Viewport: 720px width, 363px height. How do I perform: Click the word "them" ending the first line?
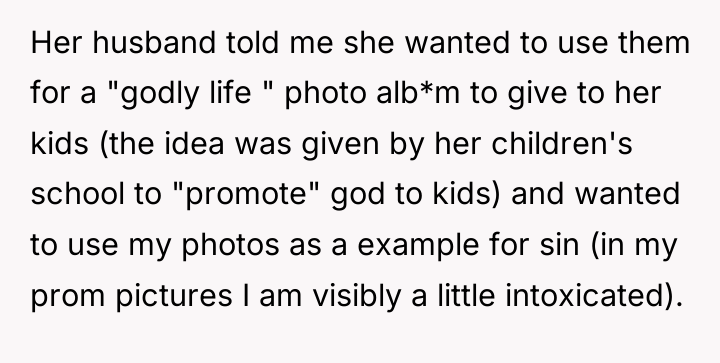pos(654,42)
